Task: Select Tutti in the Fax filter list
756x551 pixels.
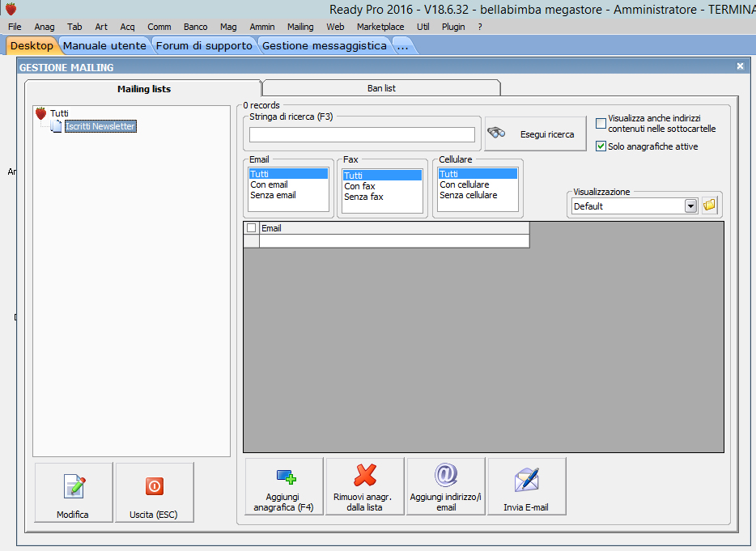Action: 382,176
